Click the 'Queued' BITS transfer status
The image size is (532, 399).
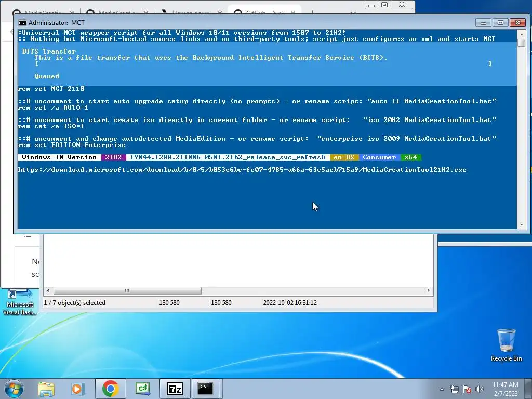47,76
